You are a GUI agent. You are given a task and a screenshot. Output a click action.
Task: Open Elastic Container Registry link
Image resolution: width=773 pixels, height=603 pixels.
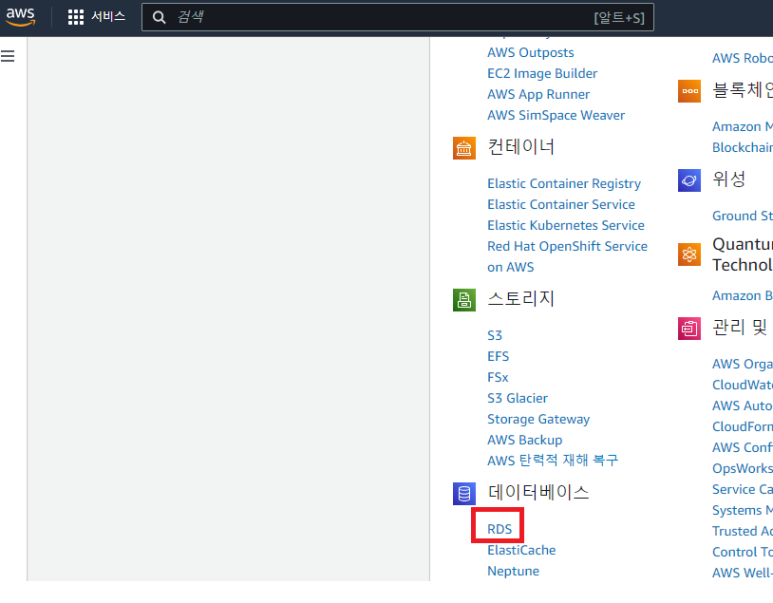564,183
